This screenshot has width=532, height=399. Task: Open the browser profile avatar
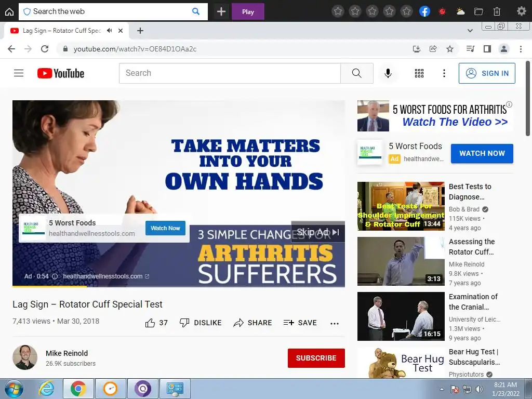504,49
